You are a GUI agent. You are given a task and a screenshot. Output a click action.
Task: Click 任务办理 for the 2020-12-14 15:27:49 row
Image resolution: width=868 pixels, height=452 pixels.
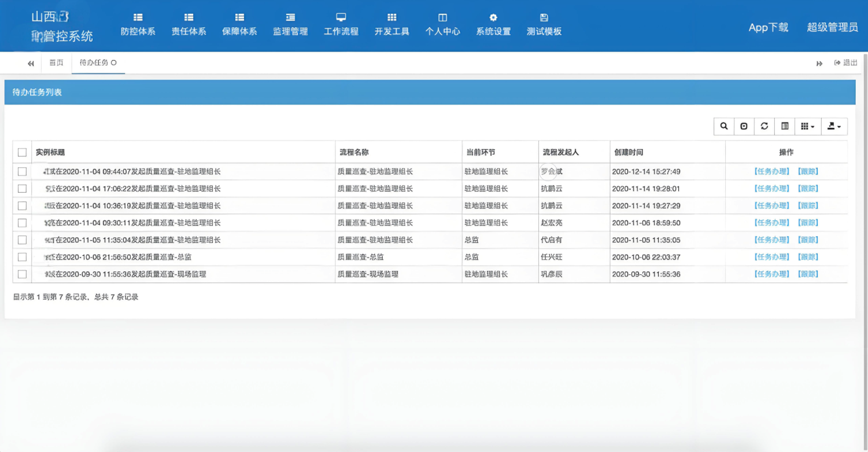771,171
